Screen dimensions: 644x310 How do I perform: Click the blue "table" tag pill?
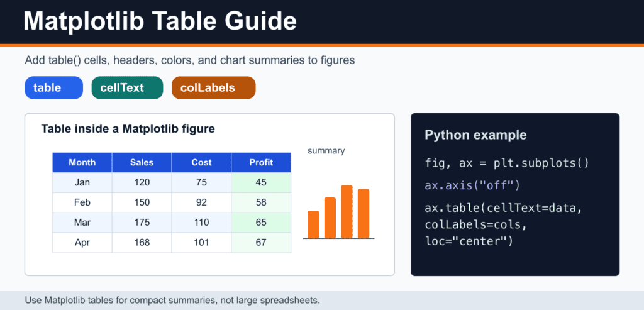[54, 87]
